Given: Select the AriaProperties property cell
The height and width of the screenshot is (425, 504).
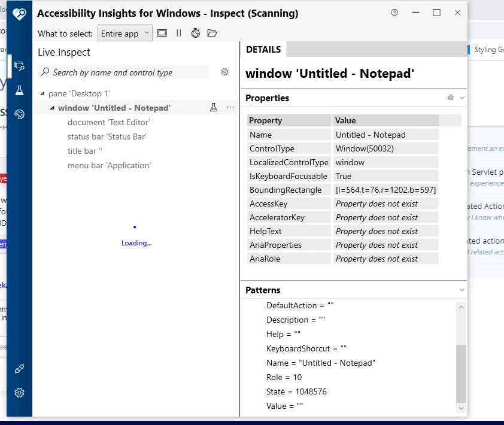Looking at the screenshot, I should [x=289, y=245].
